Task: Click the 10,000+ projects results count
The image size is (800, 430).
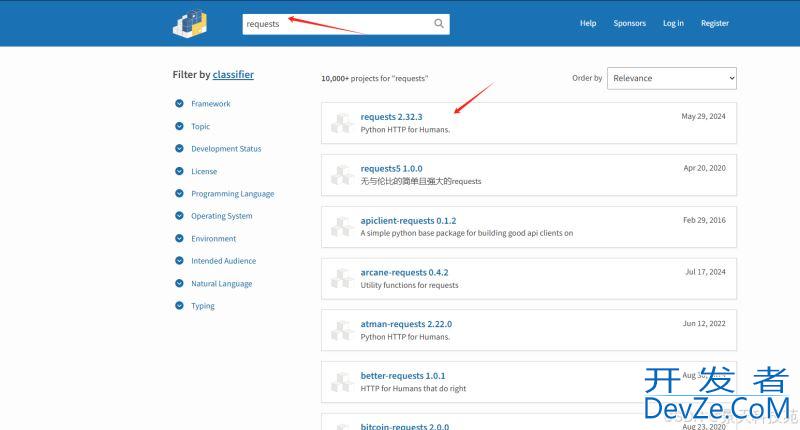Action: [374, 79]
